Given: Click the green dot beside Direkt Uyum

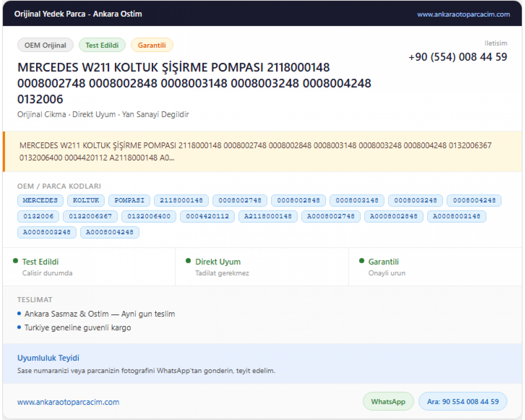Looking at the screenshot, I should [x=188, y=261].
